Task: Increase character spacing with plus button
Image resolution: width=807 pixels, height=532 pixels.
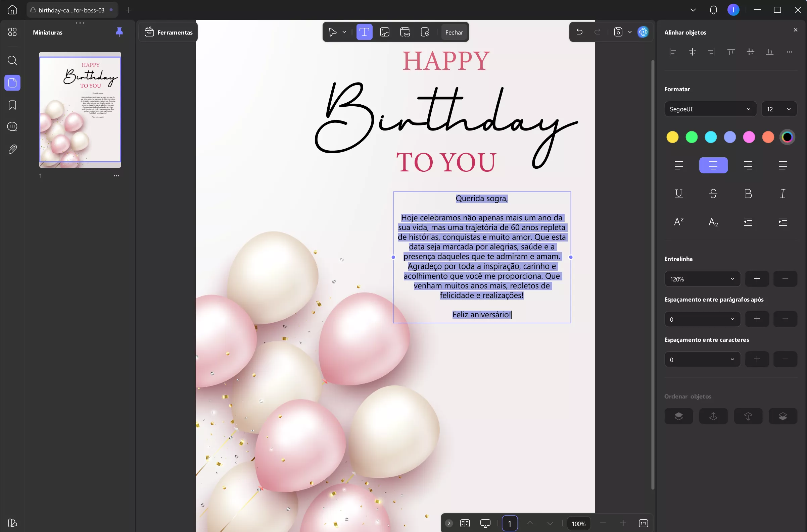Action: pos(757,359)
